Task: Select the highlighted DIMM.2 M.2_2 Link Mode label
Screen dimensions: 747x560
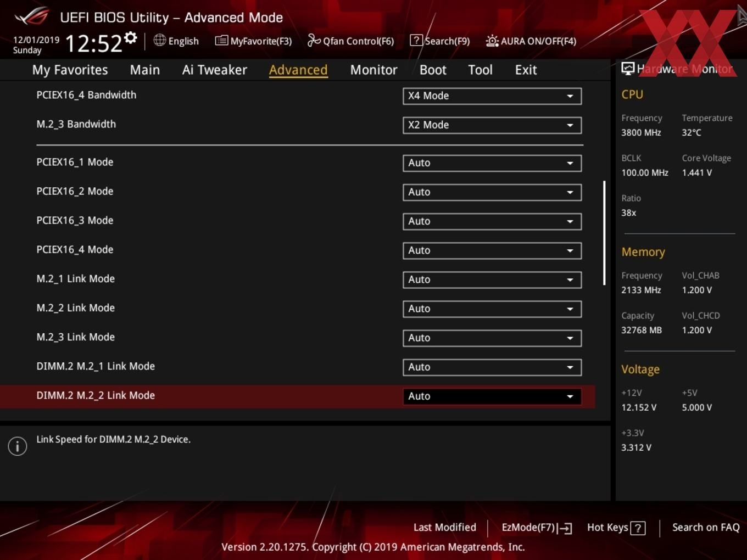Action: pyautogui.click(x=96, y=395)
